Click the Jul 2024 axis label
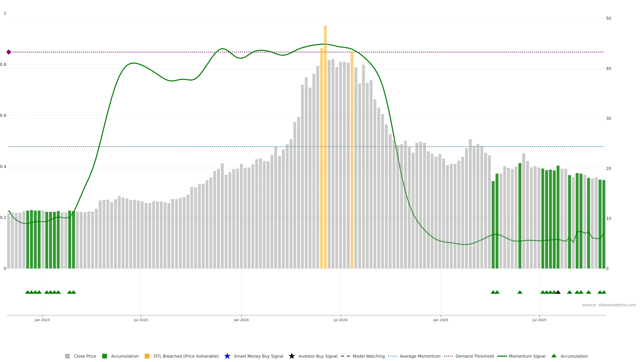This screenshot has height=362, width=644. [x=340, y=320]
